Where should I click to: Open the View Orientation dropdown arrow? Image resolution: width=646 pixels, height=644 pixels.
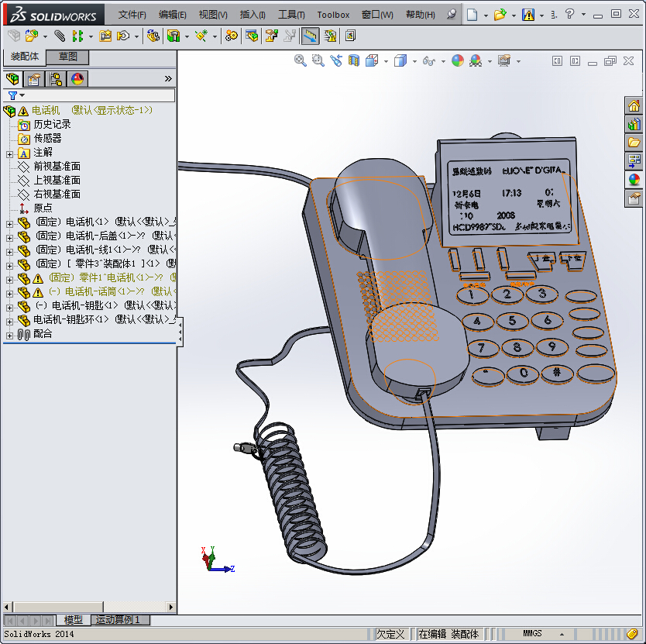(386, 62)
